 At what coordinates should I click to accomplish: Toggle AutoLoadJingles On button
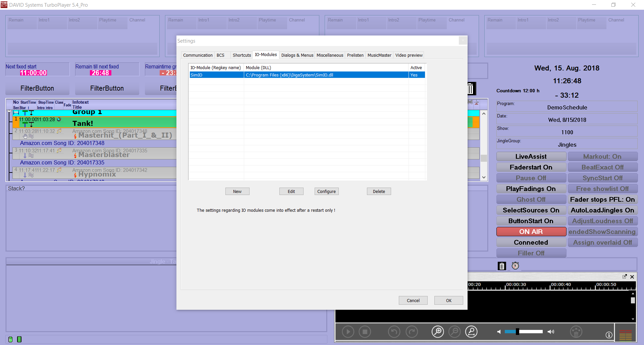[602, 210]
